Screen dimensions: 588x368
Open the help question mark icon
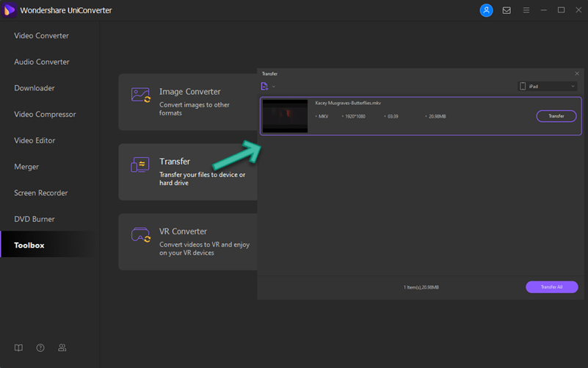point(40,347)
